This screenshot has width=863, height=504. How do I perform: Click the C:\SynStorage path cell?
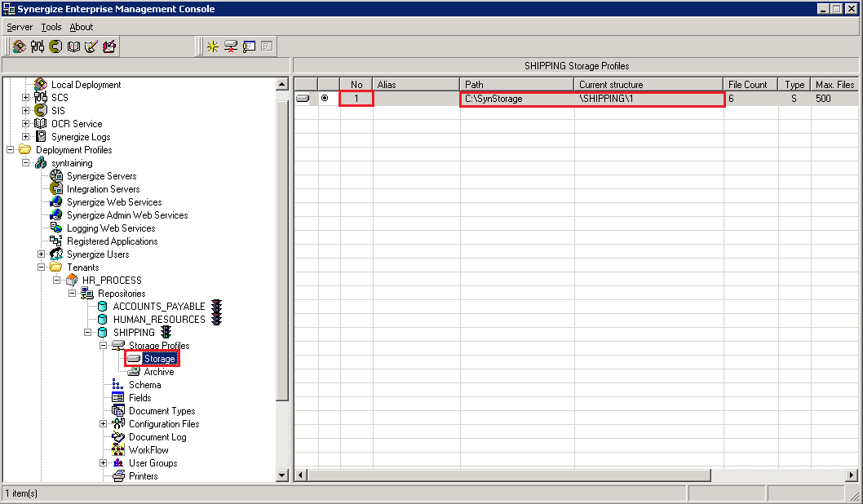517,99
